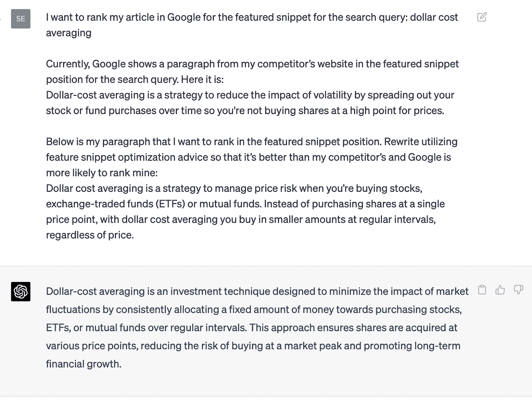Image resolution: width=532 pixels, height=407 pixels.
Task: Copy the ChatGPT response with clipboard icon
Action: (x=482, y=290)
